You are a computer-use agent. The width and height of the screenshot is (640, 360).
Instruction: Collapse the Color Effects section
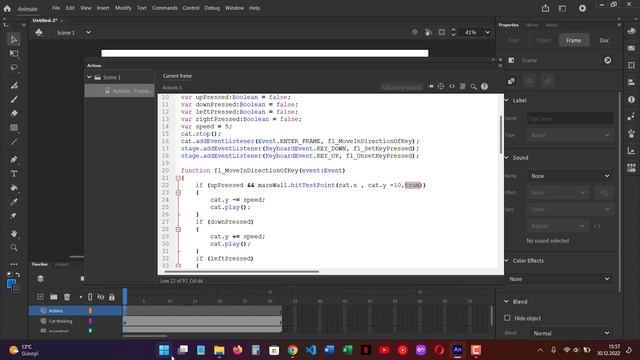(507, 260)
